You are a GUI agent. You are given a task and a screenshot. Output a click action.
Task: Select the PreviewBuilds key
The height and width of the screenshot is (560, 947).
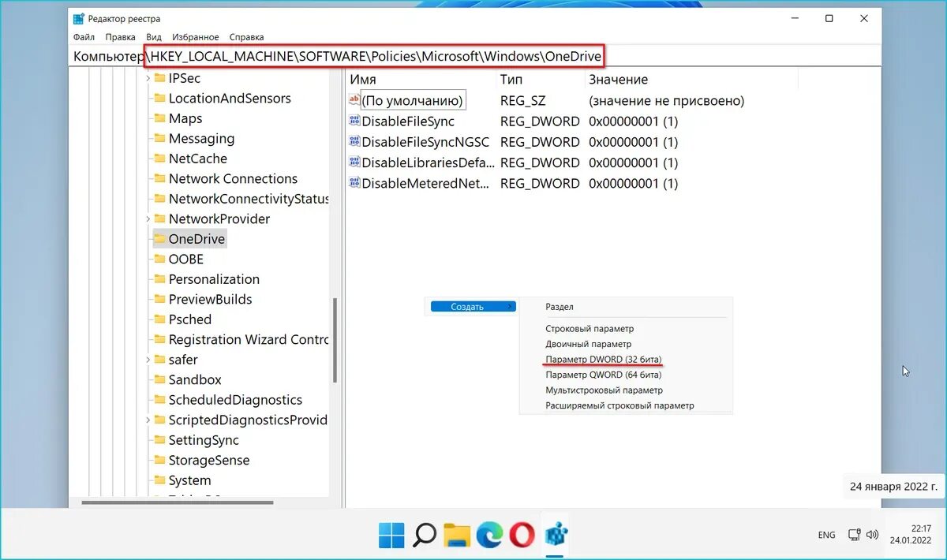pyautogui.click(x=210, y=300)
